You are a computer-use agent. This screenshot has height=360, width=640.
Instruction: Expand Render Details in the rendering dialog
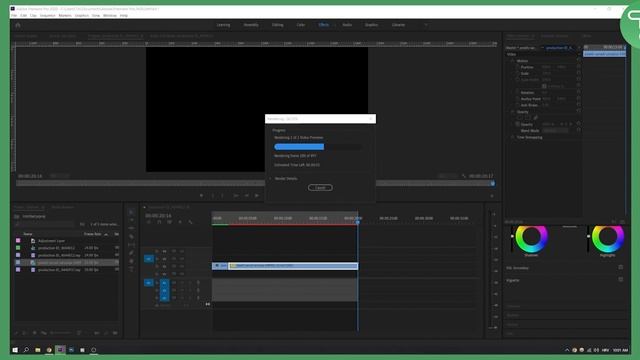270,178
